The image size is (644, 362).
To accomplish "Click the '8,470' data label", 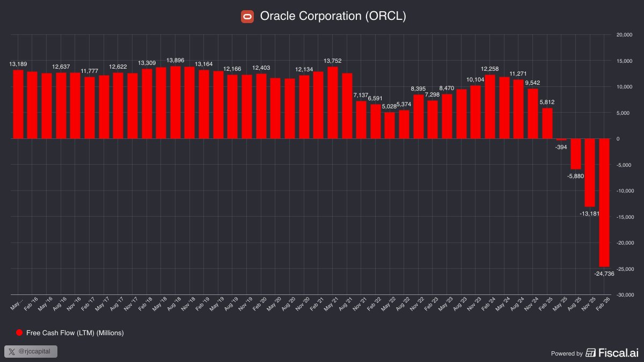I will [x=447, y=88].
